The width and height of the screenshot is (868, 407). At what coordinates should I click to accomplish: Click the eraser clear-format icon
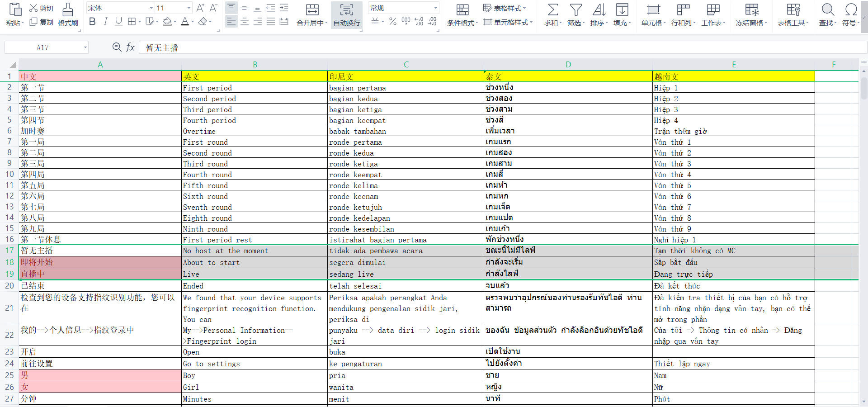pyautogui.click(x=203, y=21)
